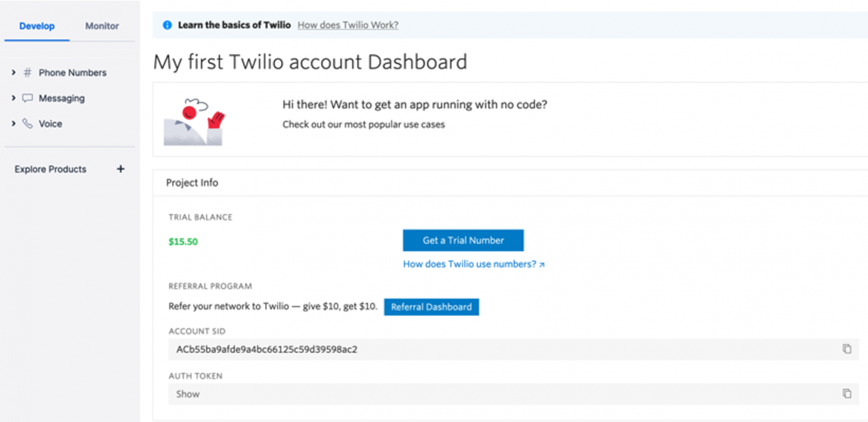
Task: Click the Project Info header
Action: pyautogui.click(x=192, y=183)
